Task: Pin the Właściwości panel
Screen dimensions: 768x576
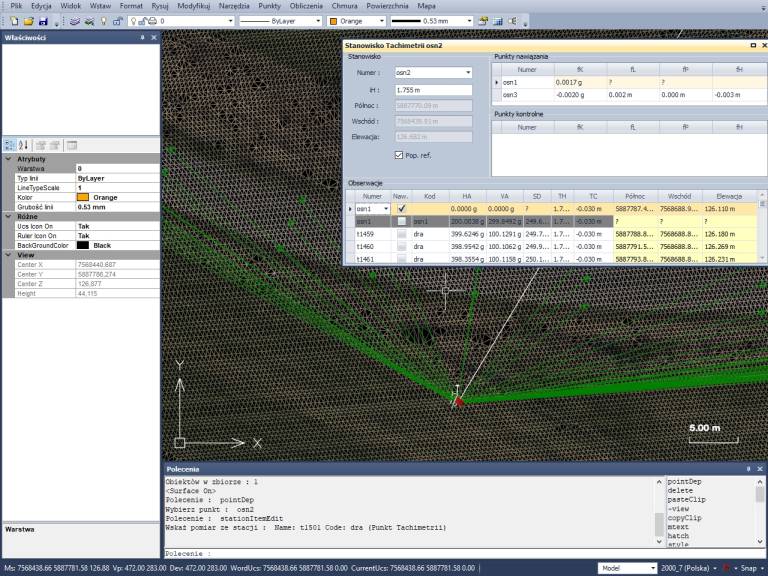Action: tap(142, 37)
